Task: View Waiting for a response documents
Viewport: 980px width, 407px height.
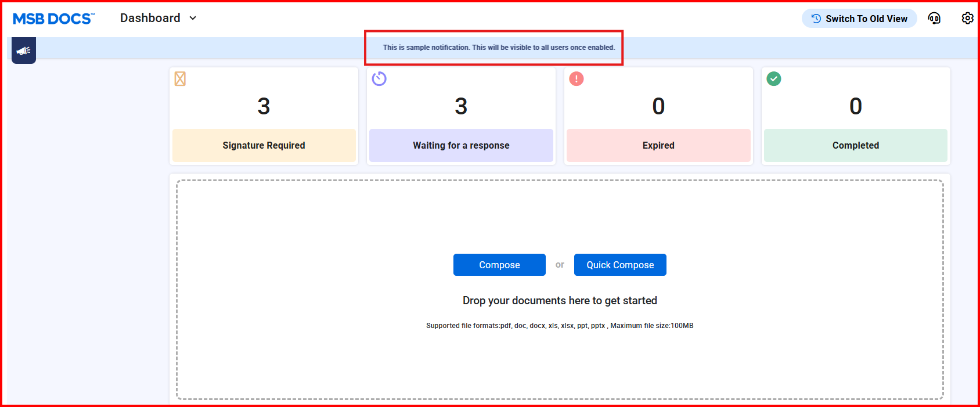Action: point(461,146)
